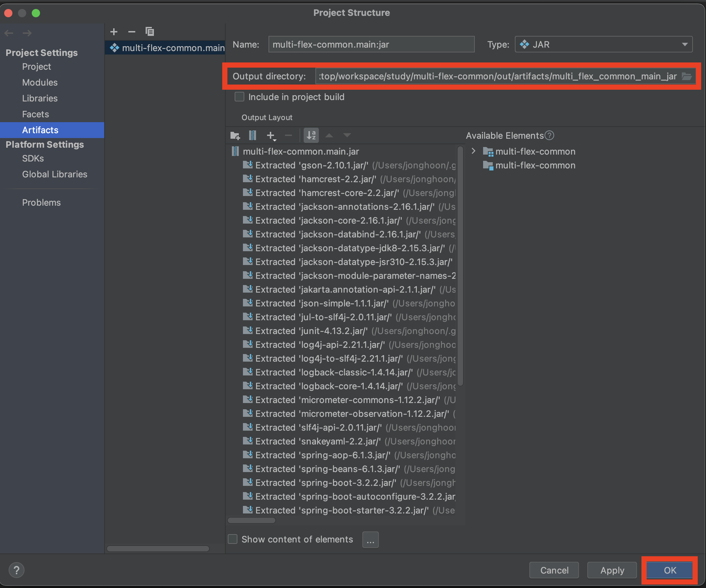Click the create directory icon in Output Layout
Image resolution: width=706 pixels, height=588 pixels.
click(x=235, y=136)
